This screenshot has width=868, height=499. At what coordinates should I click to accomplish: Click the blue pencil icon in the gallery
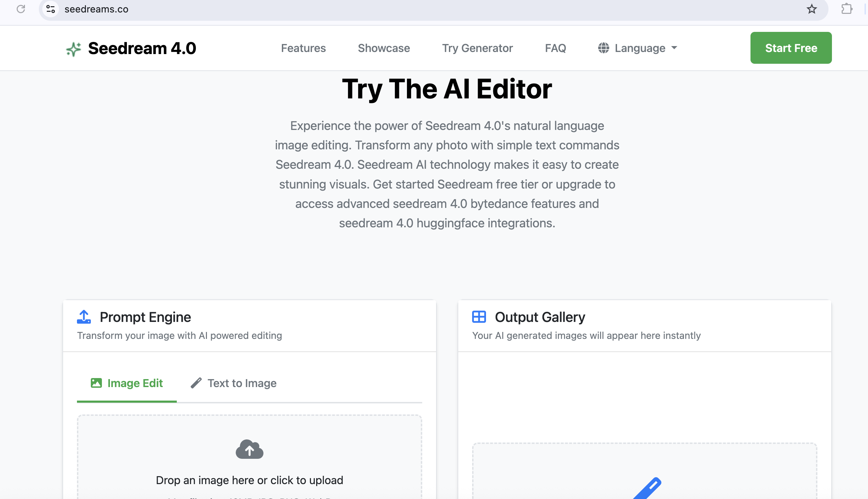(x=648, y=489)
